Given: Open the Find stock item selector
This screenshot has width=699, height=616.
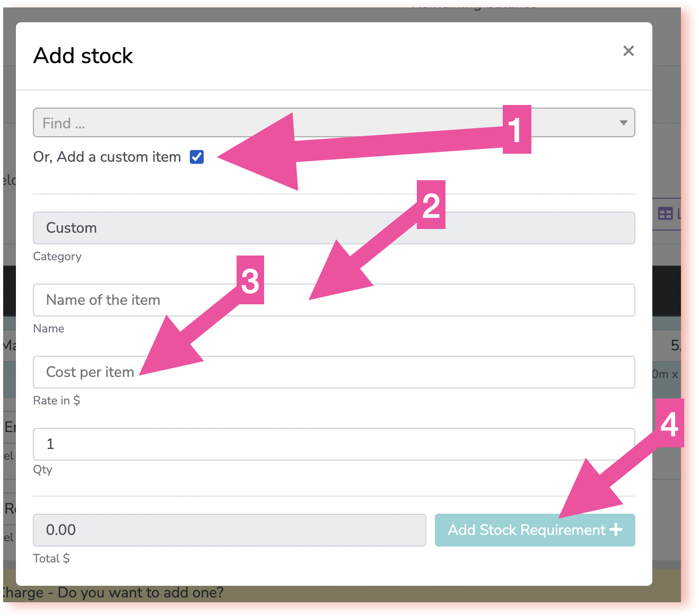Looking at the screenshot, I should [x=334, y=122].
